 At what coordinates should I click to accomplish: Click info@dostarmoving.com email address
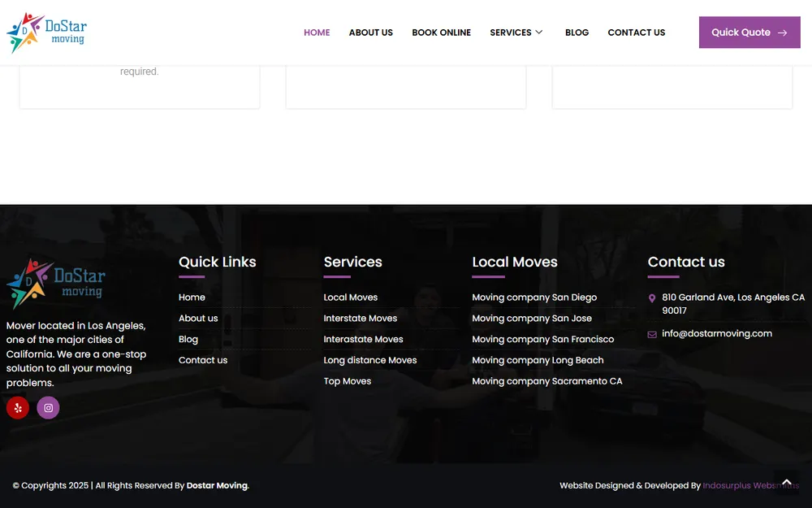click(x=717, y=333)
